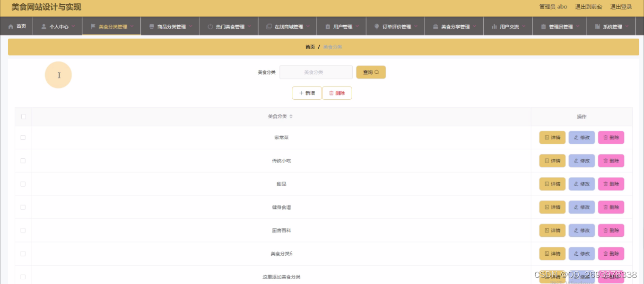
Task: Expand the 系统管理 menu chevron
Action: click(627, 27)
